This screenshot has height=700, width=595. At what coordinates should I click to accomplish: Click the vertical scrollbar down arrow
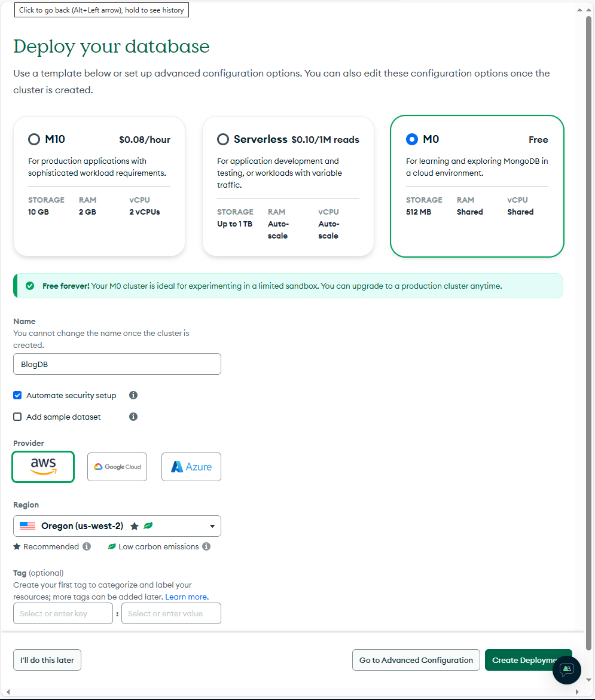coord(589,680)
